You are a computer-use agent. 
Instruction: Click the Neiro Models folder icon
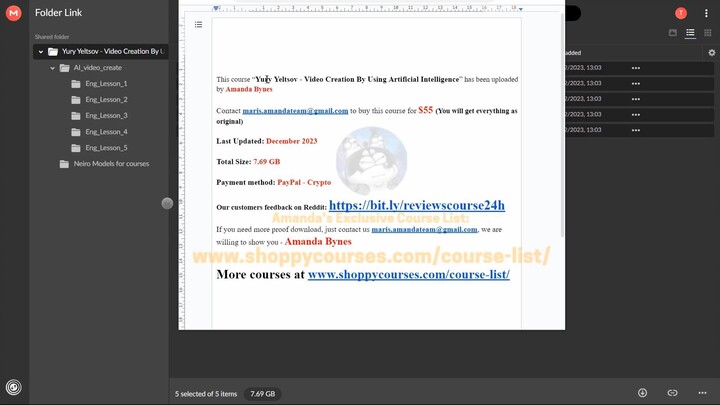pos(64,164)
